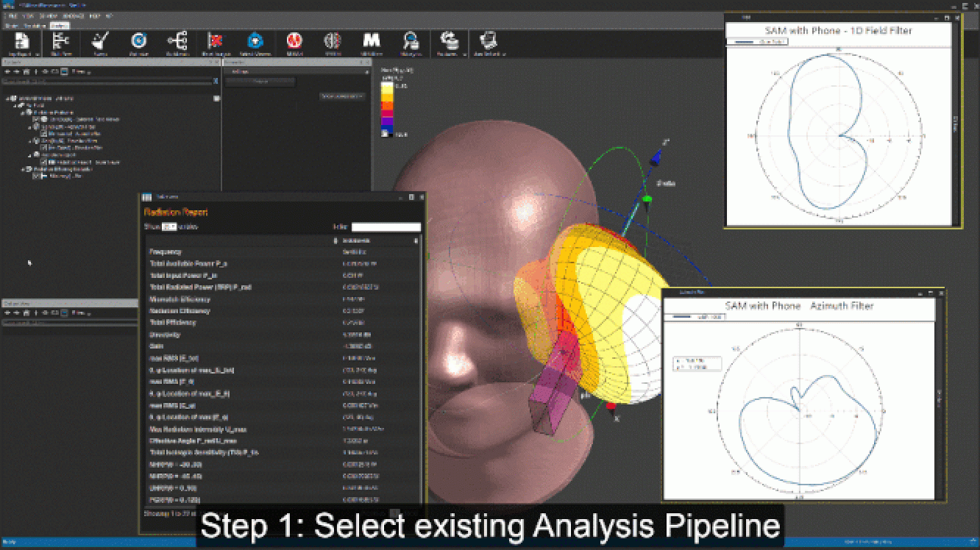The height and width of the screenshot is (550, 980).
Task: Select the red delete-analysis icon in the toolbar
Action: 215,40
